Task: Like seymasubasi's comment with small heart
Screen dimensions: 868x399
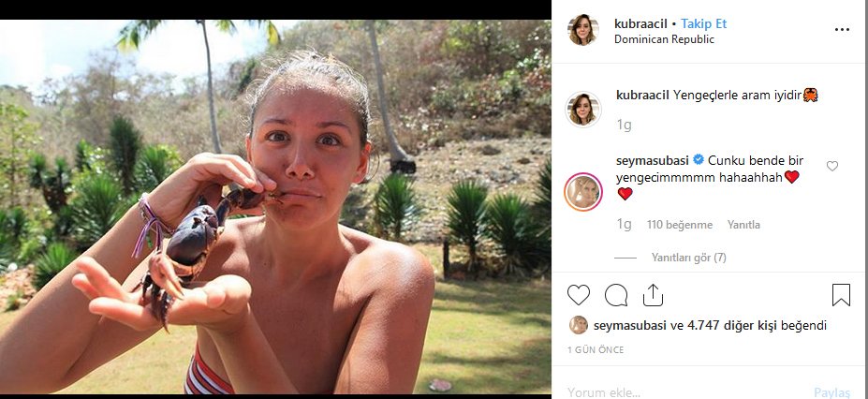Action: coord(831,166)
